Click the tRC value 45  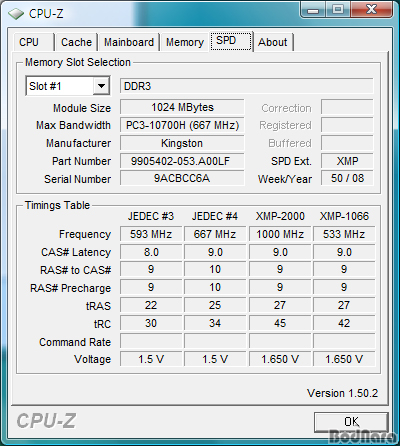tap(280, 323)
